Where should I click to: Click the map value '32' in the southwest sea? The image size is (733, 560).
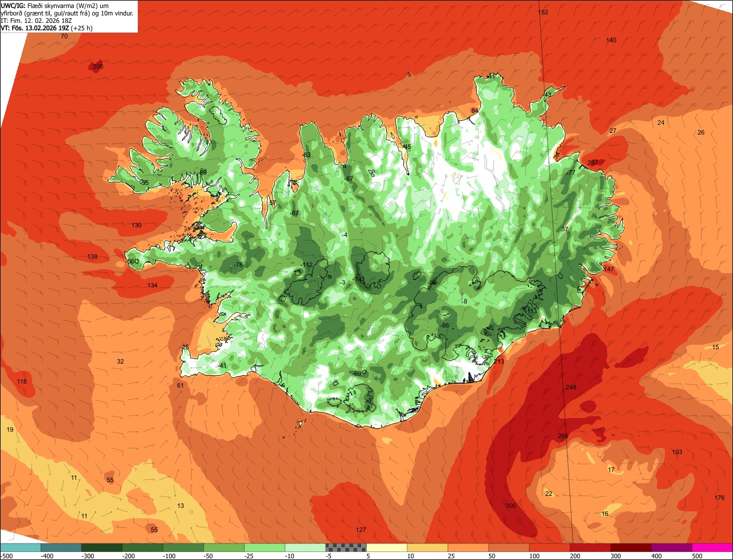[120, 361]
